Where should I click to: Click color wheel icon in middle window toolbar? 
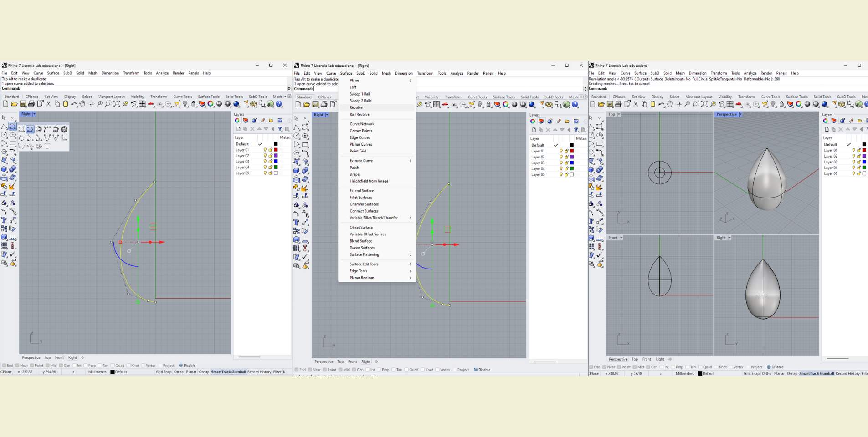[506, 104]
